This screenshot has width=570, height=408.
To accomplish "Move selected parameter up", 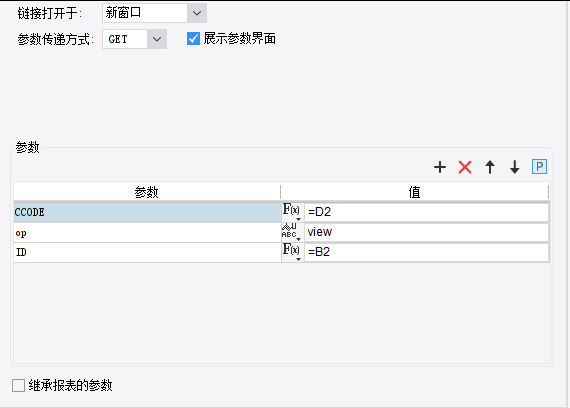I will coord(490,167).
